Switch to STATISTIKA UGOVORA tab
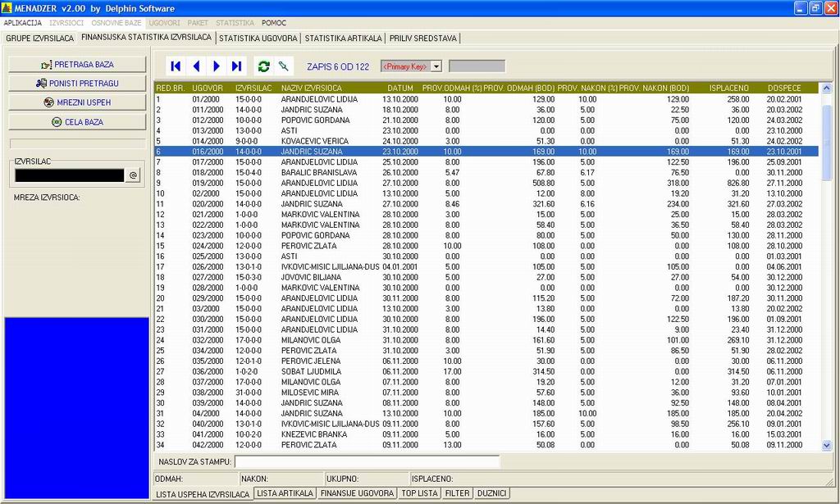This screenshot has width=840, height=504. pyautogui.click(x=258, y=39)
